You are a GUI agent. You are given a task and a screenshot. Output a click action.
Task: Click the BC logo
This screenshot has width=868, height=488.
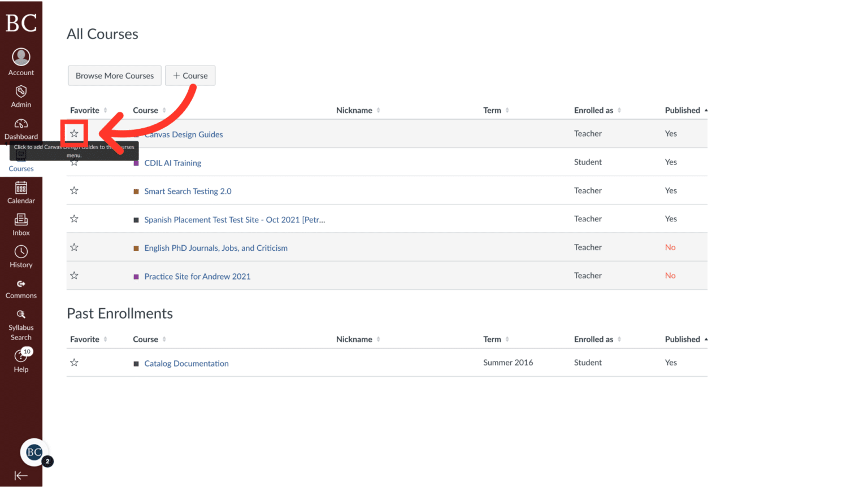click(21, 21)
